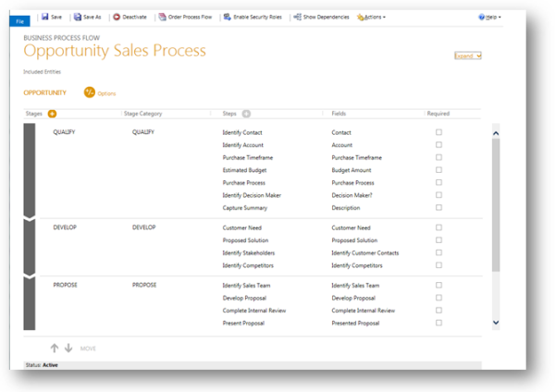This screenshot has height=392, width=555.
Task: Click the Save disk icon
Action: [45, 17]
